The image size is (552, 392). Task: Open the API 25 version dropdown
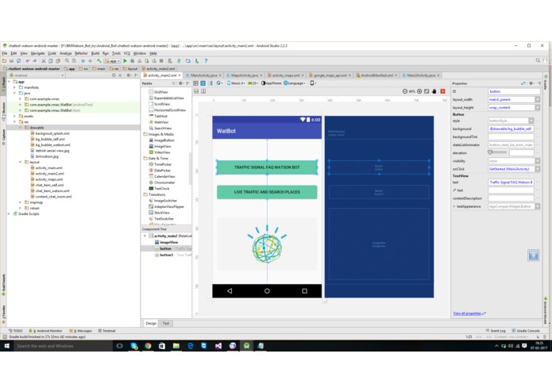(x=253, y=83)
